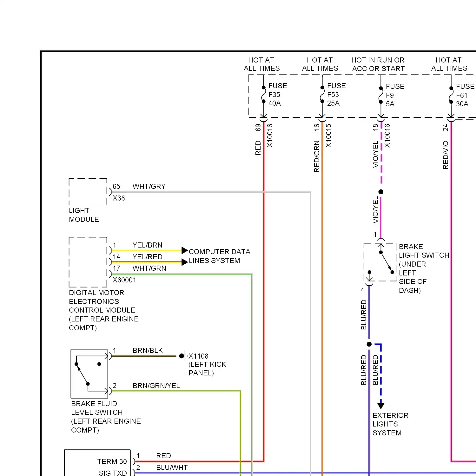This screenshot has width=476, height=476.
Task: Click the vertical RED/VIO wire label
Action: 446,155
